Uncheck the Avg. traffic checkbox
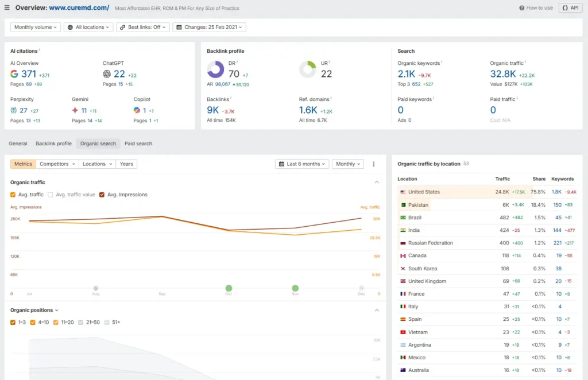 pyautogui.click(x=13, y=193)
